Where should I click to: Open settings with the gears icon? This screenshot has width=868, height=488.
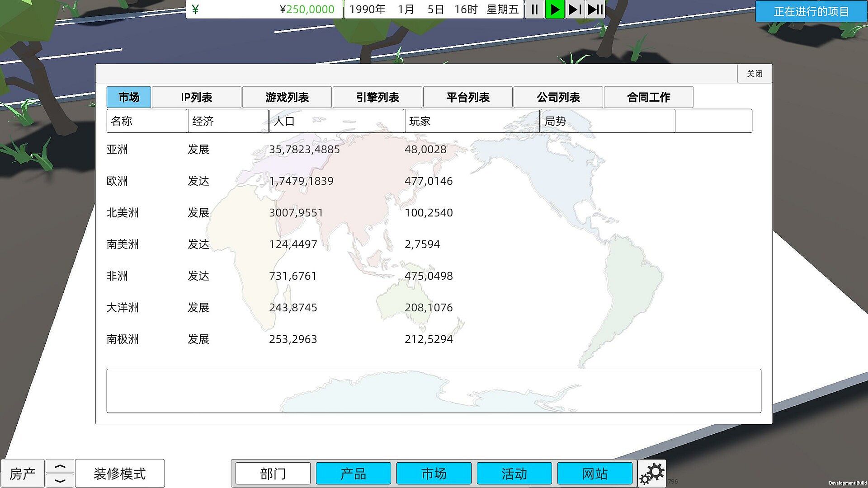pos(652,473)
